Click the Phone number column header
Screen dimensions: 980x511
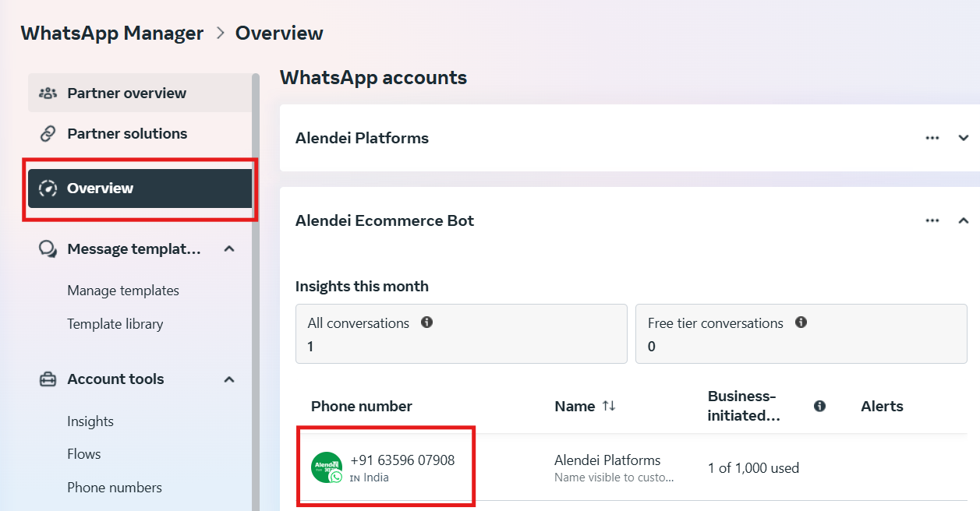tap(362, 406)
